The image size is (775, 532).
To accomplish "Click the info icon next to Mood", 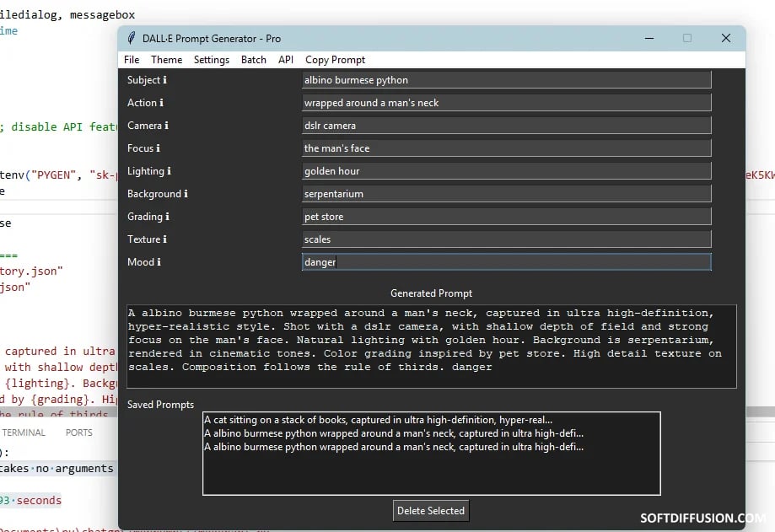I will pyautogui.click(x=159, y=262).
